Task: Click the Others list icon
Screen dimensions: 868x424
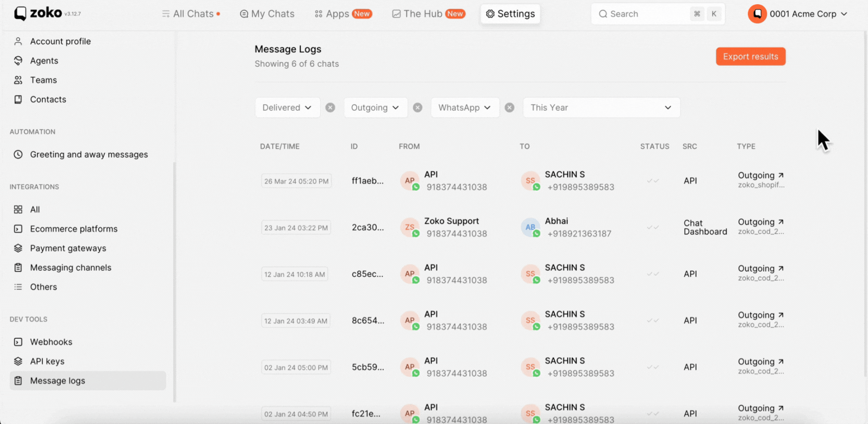Action: coord(18,287)
